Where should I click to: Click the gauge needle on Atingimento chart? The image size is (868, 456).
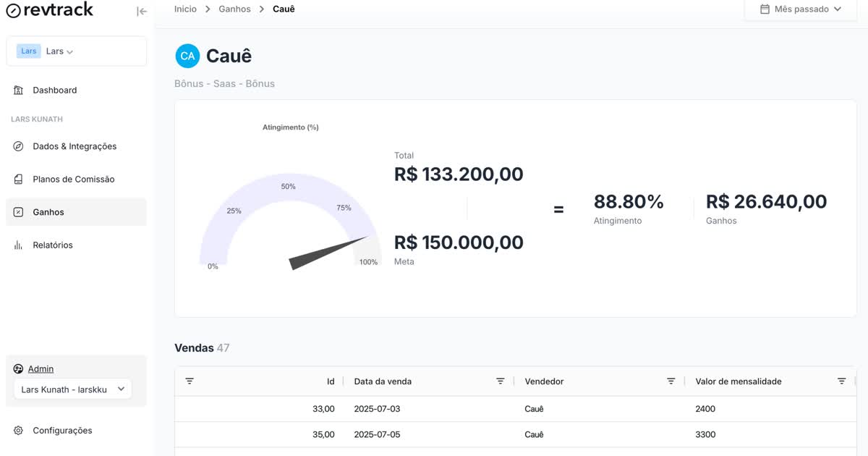point(329,253)
